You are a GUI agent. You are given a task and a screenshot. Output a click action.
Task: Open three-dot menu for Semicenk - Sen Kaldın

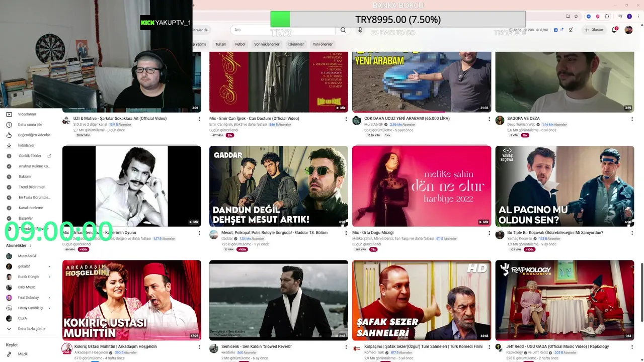(346, 347)
